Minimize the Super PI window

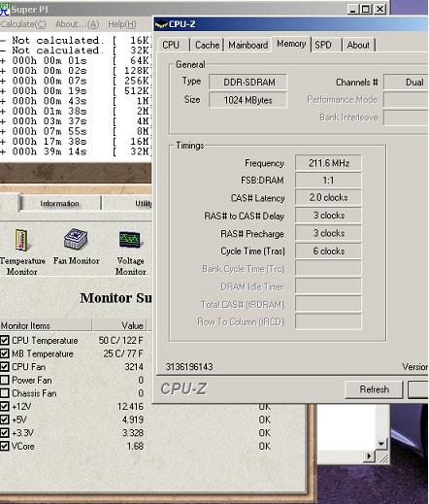(353, 9)
